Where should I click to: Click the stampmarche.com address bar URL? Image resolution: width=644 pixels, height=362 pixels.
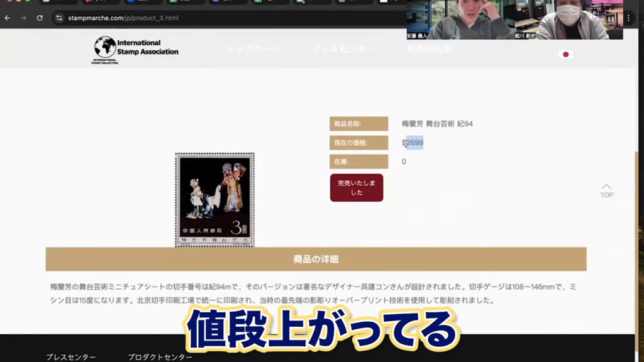click(x=123, y=18)
